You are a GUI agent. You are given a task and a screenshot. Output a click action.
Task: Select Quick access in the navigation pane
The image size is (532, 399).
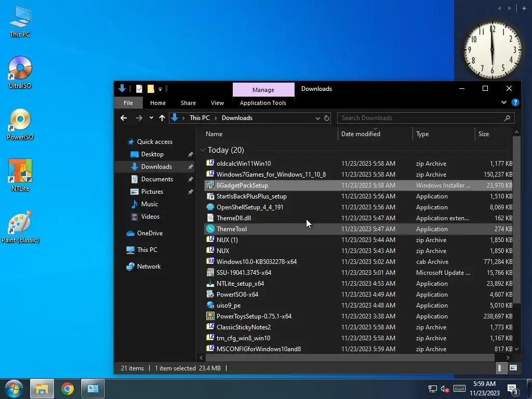[154, 142]
